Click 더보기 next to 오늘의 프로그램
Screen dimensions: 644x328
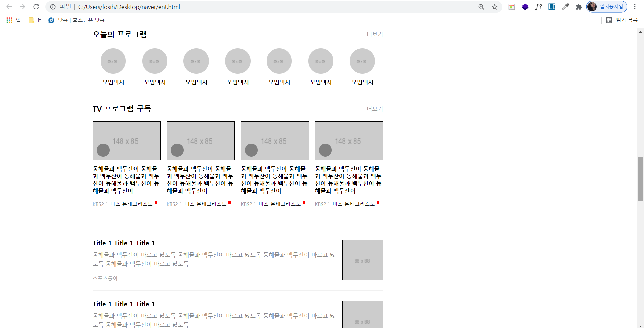click(375, 34)
